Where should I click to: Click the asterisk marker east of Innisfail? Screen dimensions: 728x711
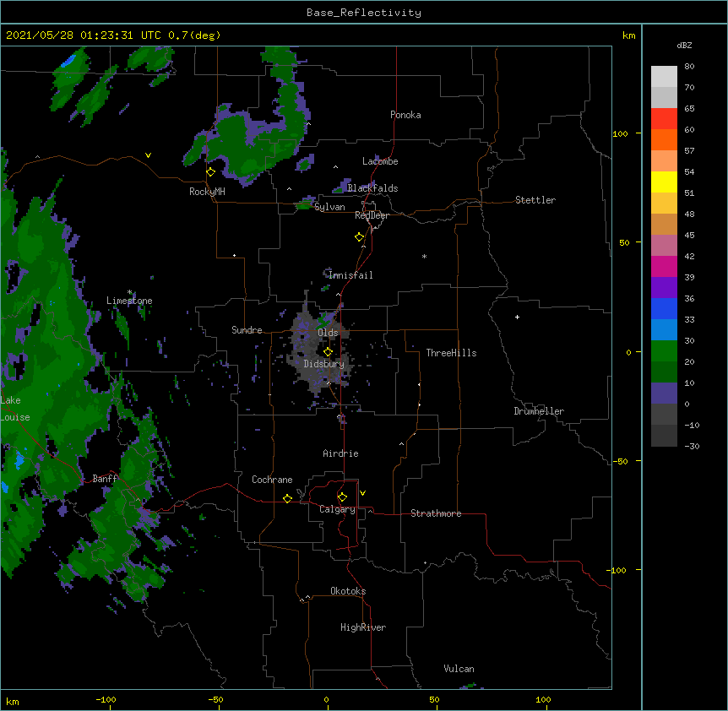[424, 256]
